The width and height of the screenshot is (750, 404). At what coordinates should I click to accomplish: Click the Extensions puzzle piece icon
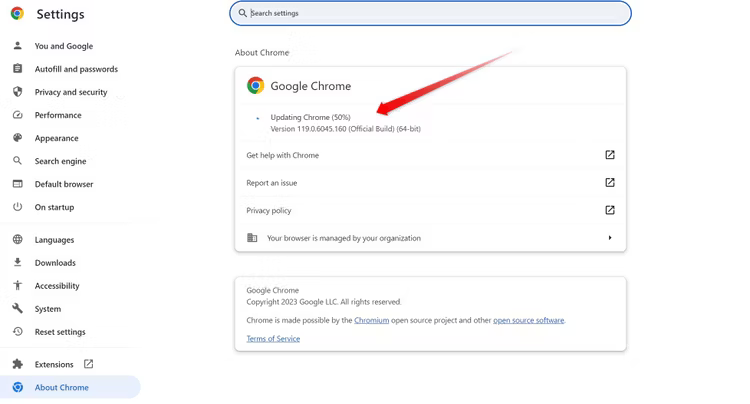[x=17, y=364]
